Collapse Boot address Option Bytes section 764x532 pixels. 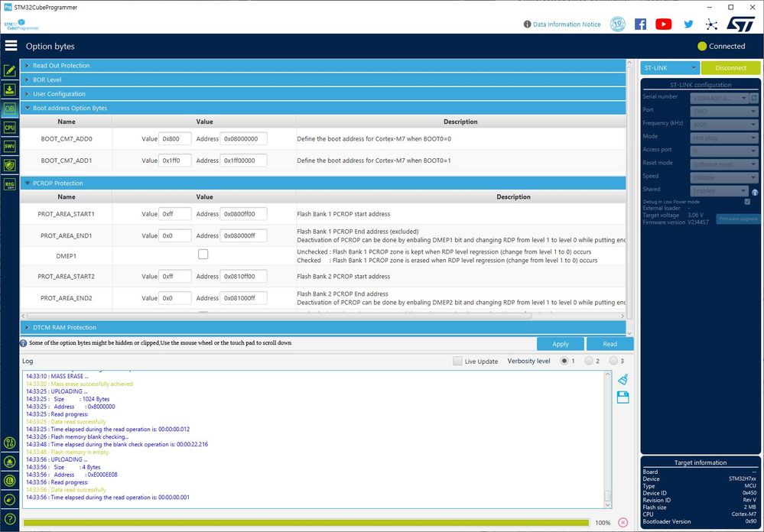pos(323,108)
